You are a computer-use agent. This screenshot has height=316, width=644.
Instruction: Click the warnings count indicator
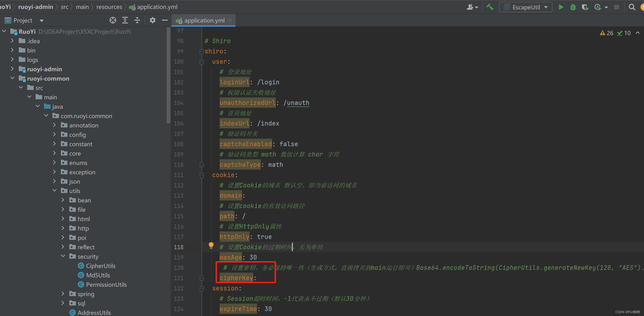607,33
